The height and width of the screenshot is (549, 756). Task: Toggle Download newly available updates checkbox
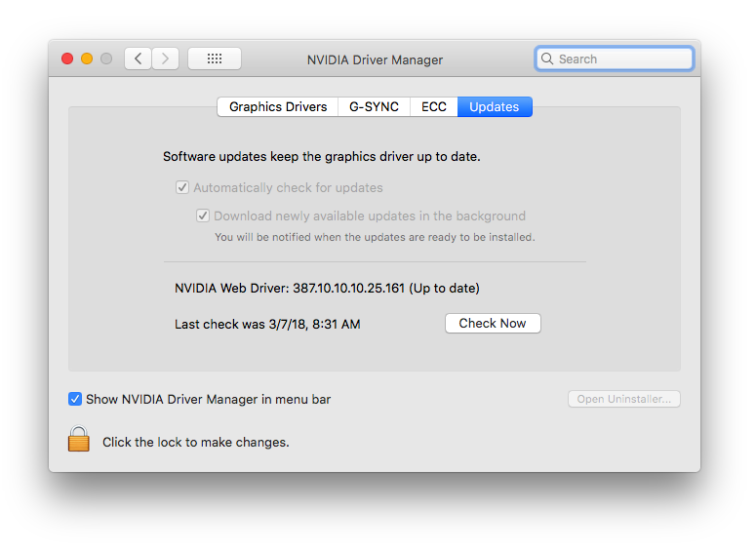tap(203, 216)
